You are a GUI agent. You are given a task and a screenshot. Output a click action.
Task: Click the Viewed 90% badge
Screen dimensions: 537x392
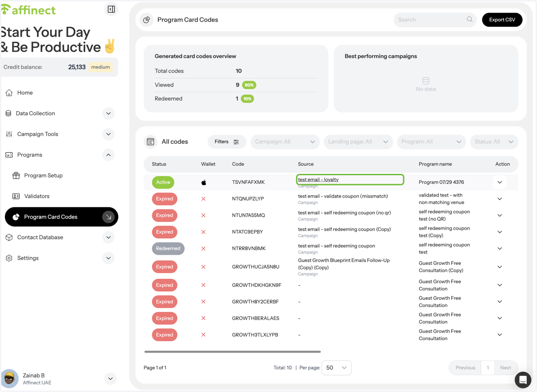click(249, 85)
